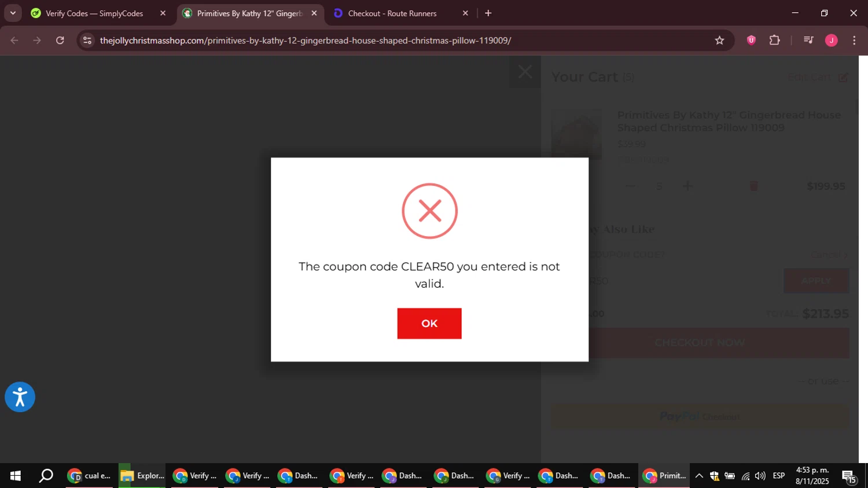Click the cart product thumbnail image
868x488 pixels.
tap(576, 134)
